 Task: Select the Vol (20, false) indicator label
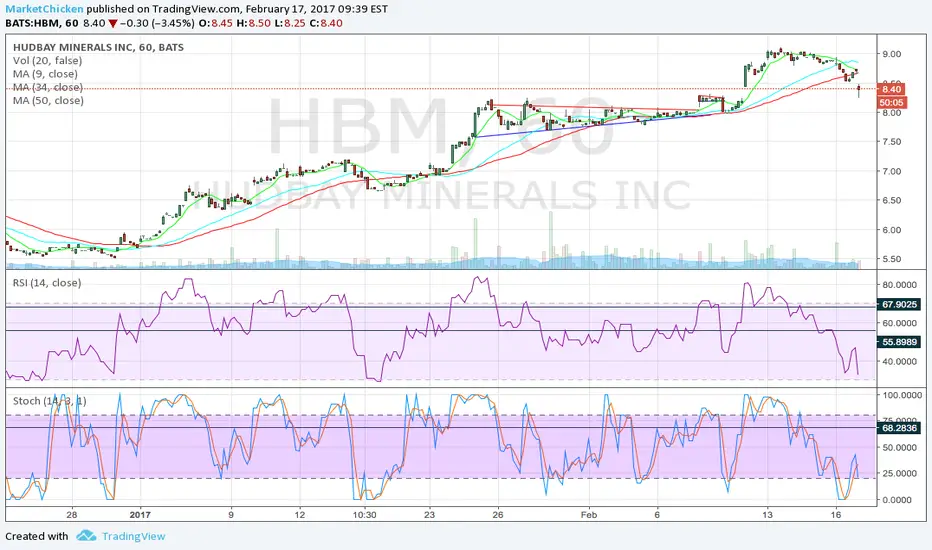pyautogui.click(x=48, y=61)
